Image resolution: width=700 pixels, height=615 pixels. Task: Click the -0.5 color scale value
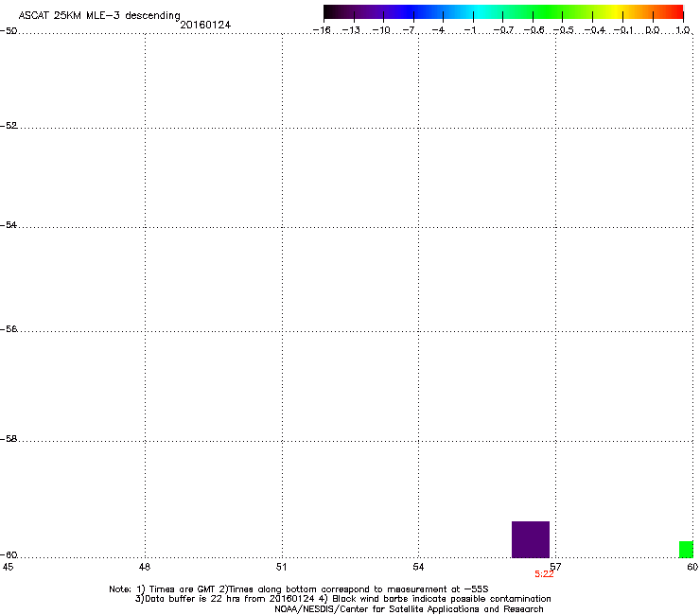pos(564,30)
